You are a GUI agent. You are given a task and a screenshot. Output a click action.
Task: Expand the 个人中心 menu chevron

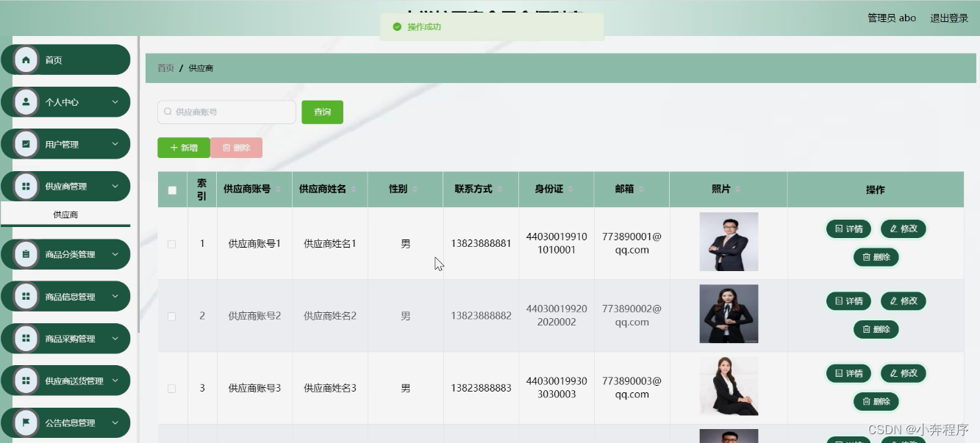click(x=115, y=102)
